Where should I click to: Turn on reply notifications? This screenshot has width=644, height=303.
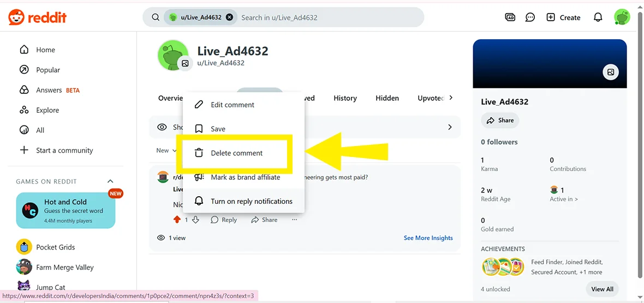pyautogui.click(x=252, y=201)
